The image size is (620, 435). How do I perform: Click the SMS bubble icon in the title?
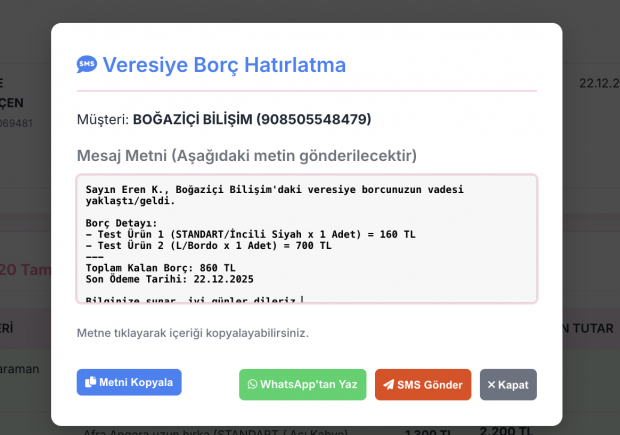click(87, 64)
